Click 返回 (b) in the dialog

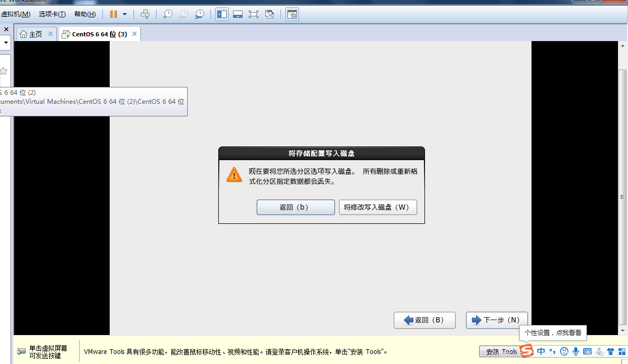point(296,207)
